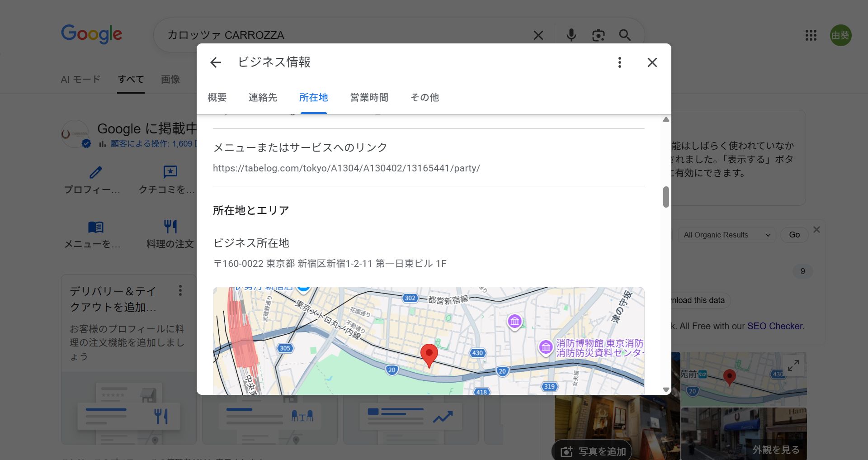Open Google Lens image search
The width and height of the screenshot is (868, 460).
point(598,35)
